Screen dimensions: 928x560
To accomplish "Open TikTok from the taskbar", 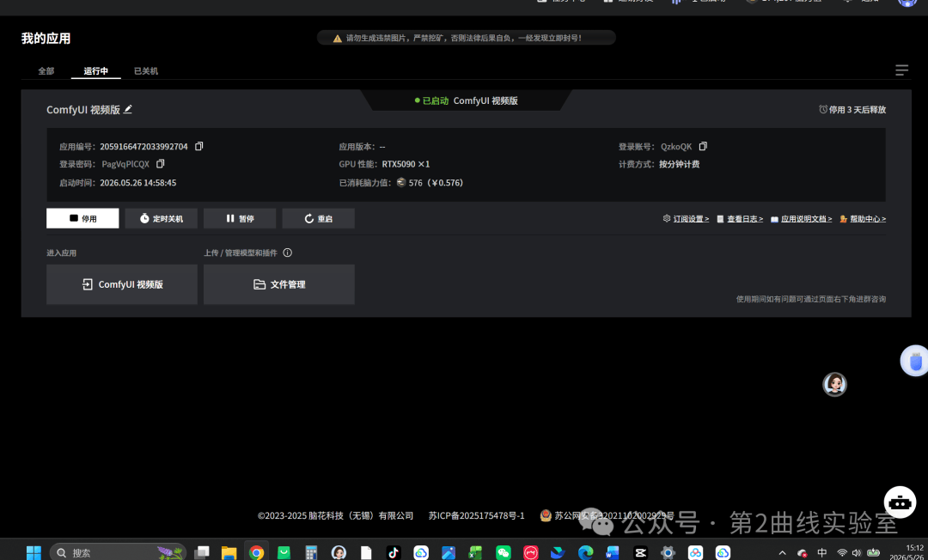I will point(394,553).
